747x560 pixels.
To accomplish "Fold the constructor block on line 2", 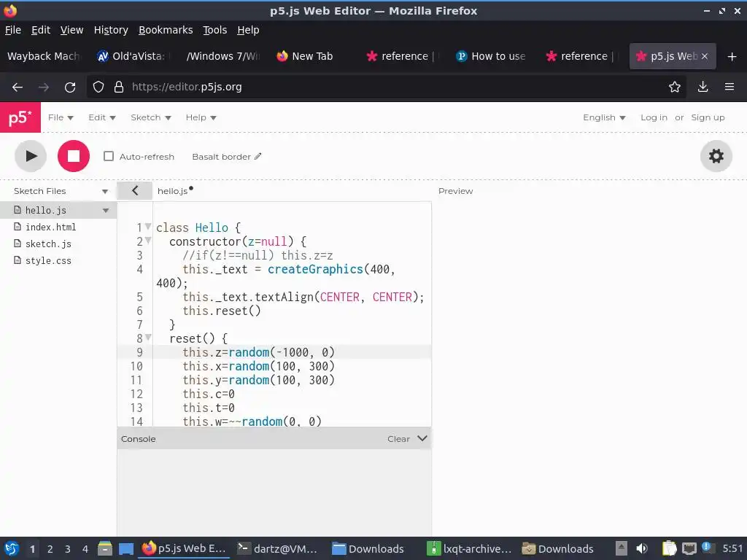I will point(148,241).
